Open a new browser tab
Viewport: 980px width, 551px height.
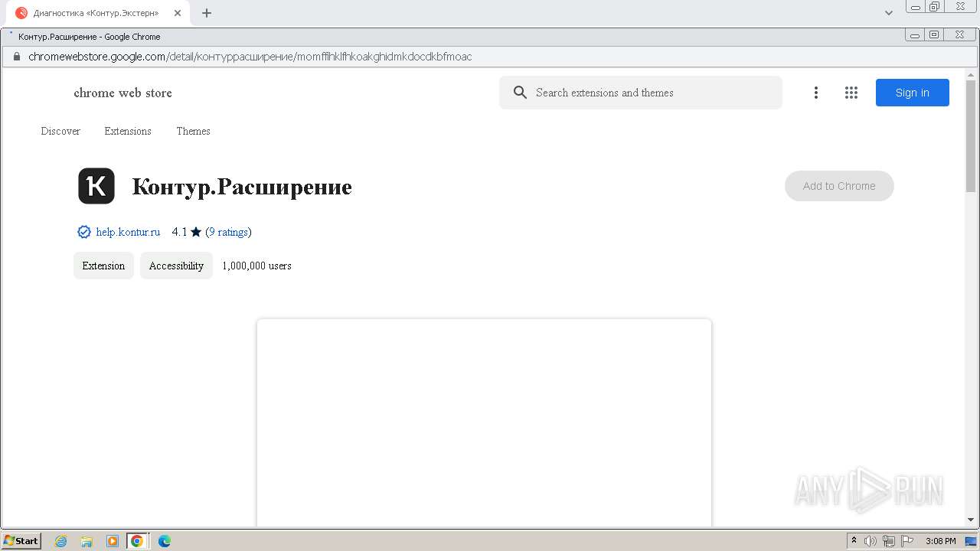(x=207, y=13)
